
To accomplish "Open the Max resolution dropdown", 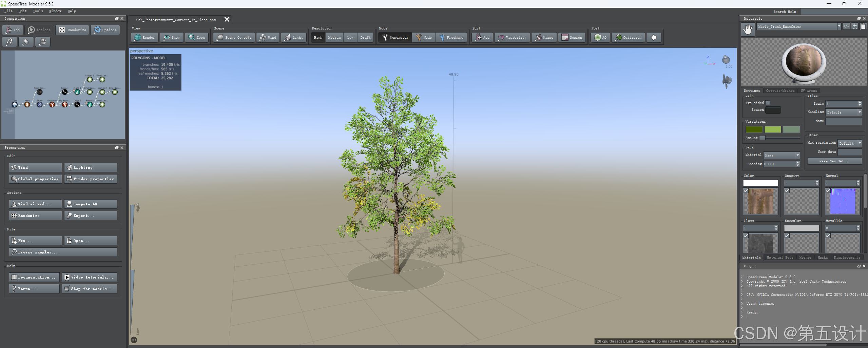I will [x=850, y=143].
